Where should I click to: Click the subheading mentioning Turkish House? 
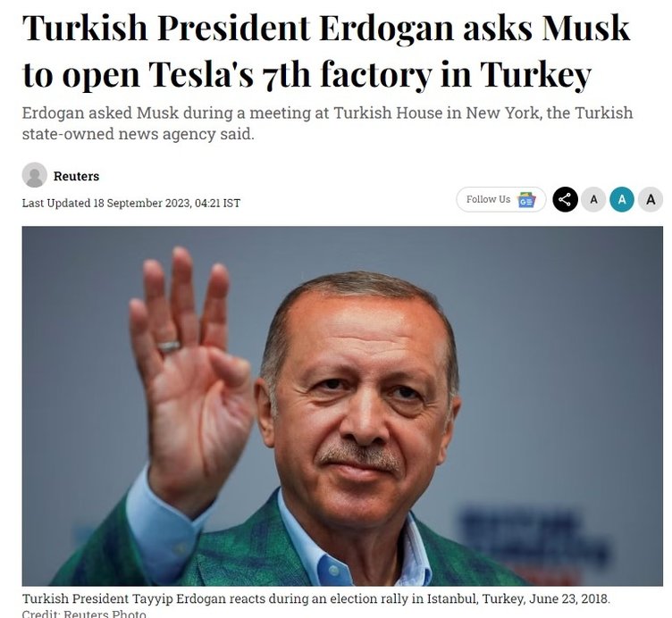[x=327, y=123]
